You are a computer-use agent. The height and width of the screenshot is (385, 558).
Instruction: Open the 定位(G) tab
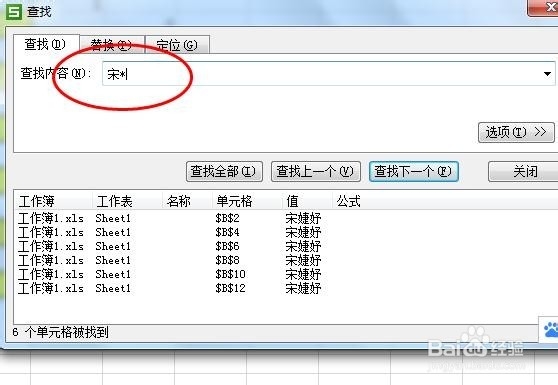pos(177,45)
